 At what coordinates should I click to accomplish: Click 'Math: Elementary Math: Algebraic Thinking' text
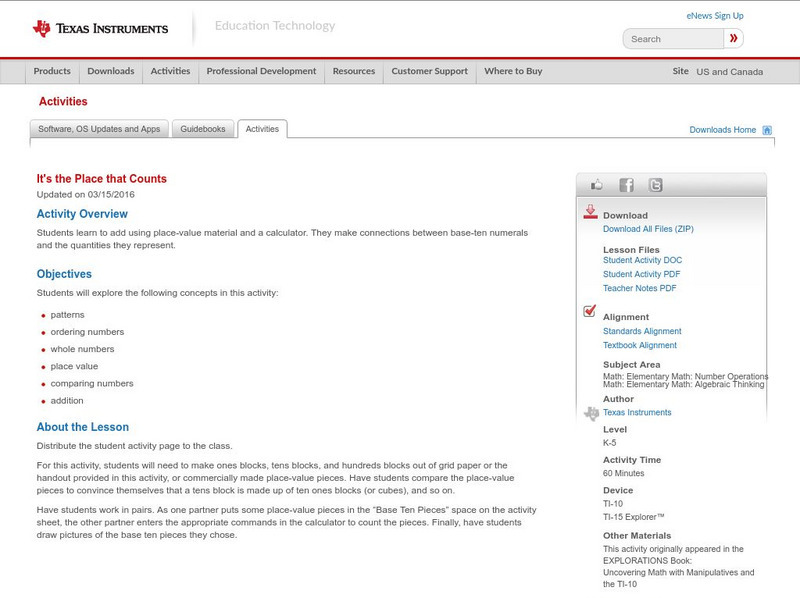click(684, 384)
